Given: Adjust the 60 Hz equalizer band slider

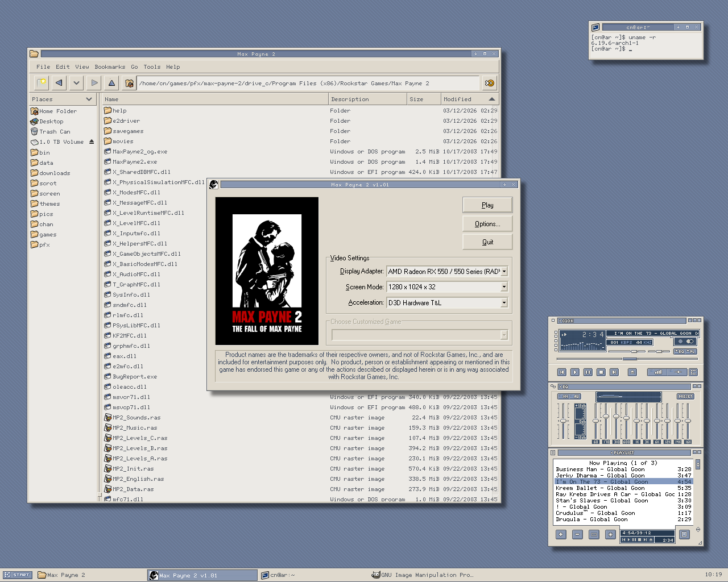Looking at the screenshot, I should tap(595, 421).
